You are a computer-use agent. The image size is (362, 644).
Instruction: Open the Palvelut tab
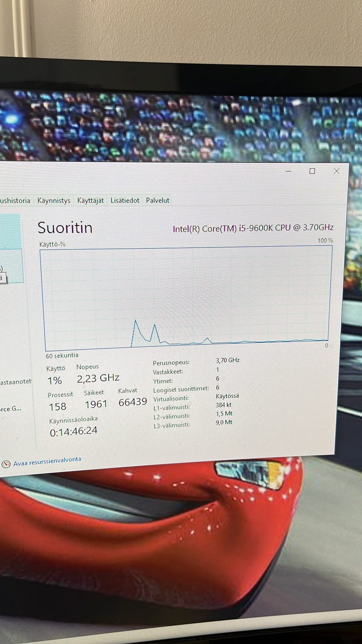point(158,200)
